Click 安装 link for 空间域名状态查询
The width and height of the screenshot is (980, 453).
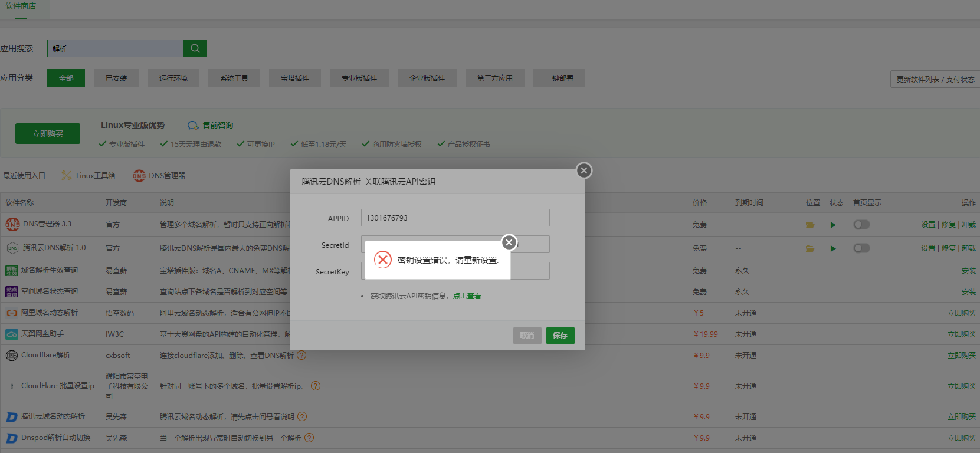[969, 292]
